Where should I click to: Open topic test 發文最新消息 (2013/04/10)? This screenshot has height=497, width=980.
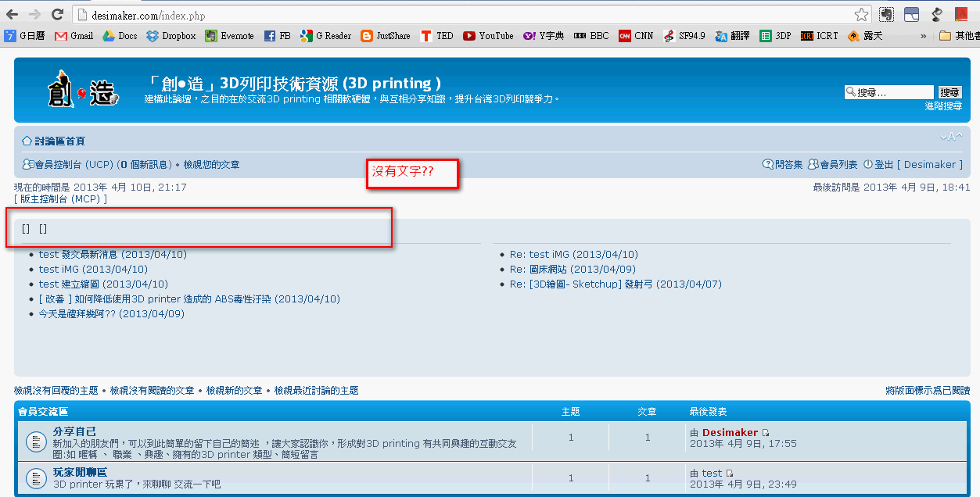[113, 254]
